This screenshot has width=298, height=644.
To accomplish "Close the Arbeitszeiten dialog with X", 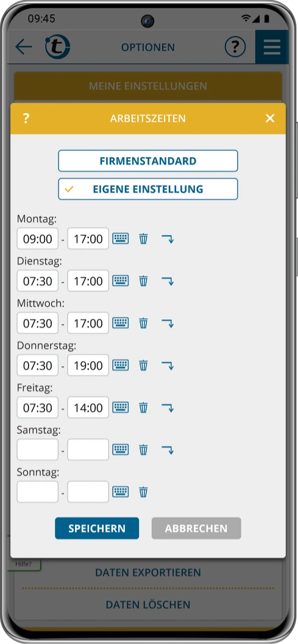I will coord(270,118).
